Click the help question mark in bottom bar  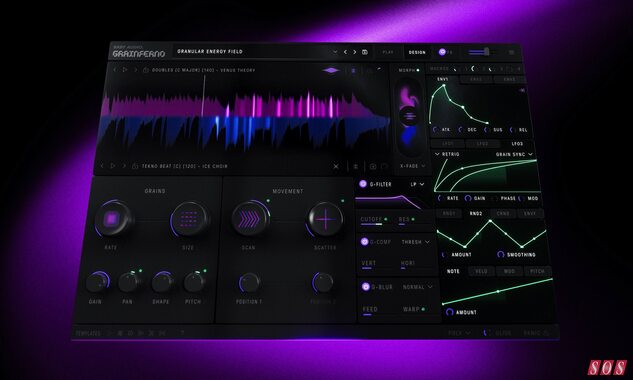182,332
